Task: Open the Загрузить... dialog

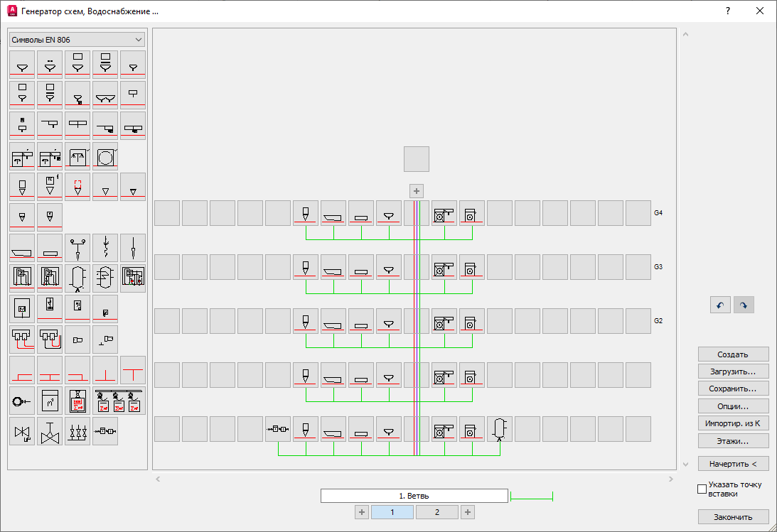Action: click(x=734, y=371)
